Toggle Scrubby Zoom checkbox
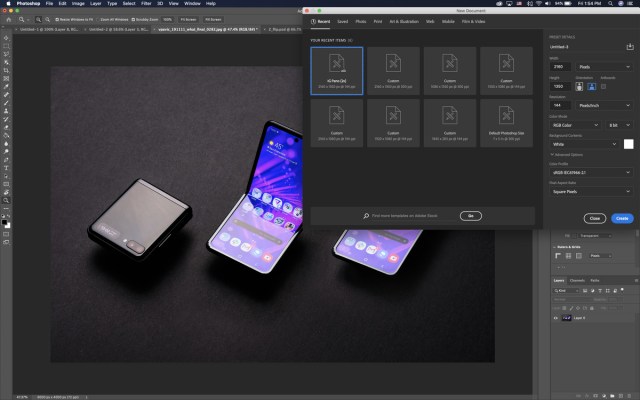This screenshot has width=640, height=400. point(133,20)
